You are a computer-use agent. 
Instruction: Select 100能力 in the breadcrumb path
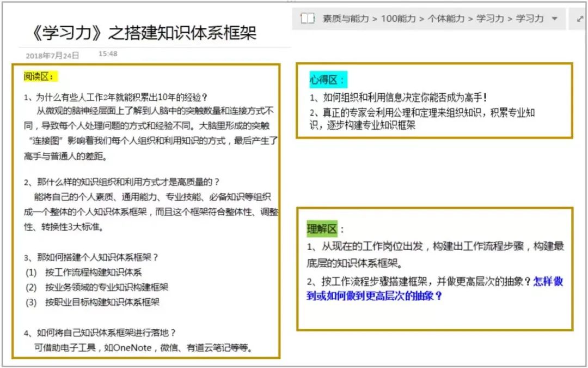click(x=398, y=19)
